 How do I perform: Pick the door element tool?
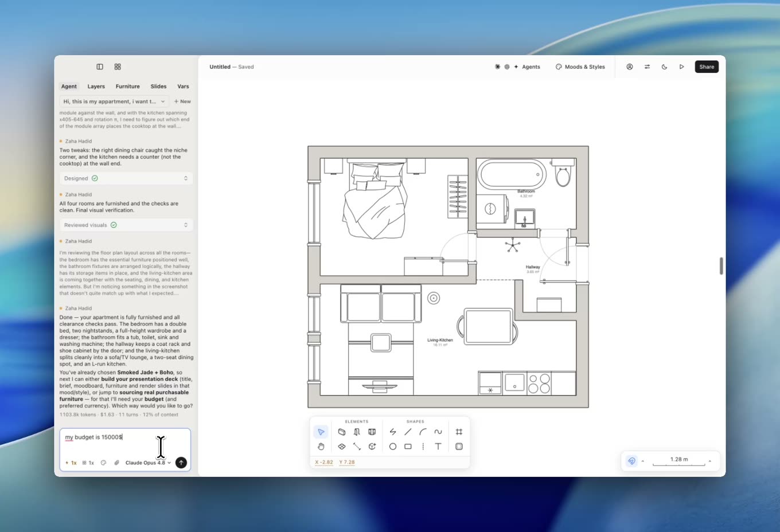pos(357,432)
